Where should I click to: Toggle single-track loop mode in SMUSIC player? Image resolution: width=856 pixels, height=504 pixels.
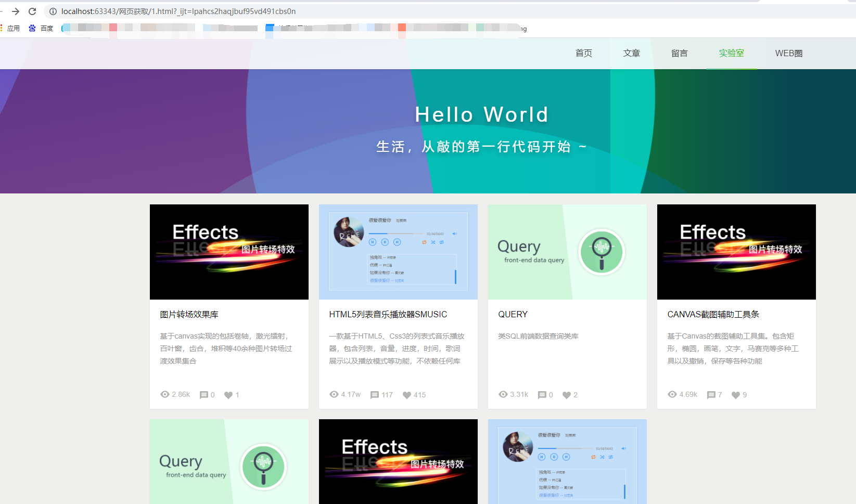click(442, 242)
